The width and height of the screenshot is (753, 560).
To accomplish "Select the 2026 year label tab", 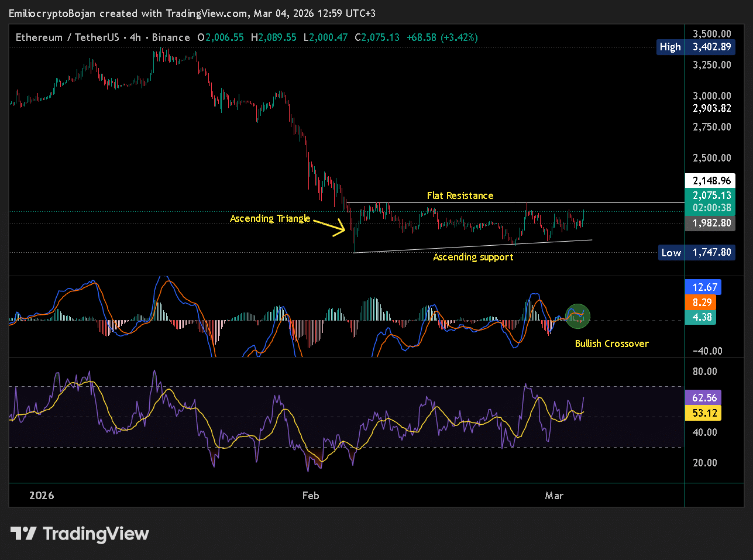I will tap(41, 495).
